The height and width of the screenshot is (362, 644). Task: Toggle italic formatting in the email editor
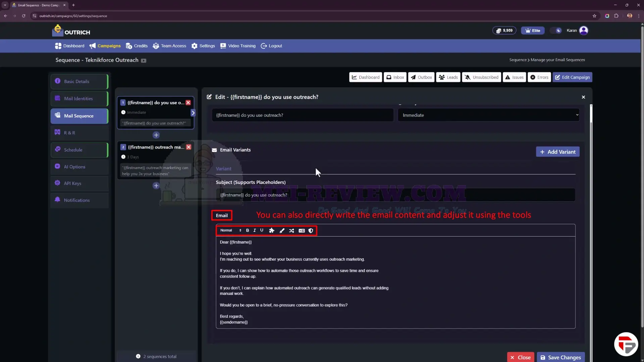pyautogui.click(x=254, y=230)
